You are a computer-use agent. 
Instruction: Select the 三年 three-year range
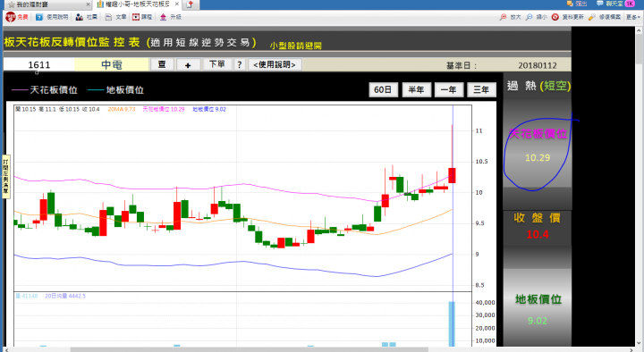[481, 90]
